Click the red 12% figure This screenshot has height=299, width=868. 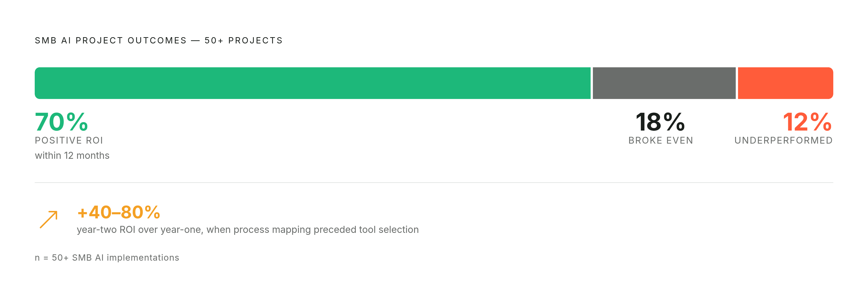click(807, 122)
